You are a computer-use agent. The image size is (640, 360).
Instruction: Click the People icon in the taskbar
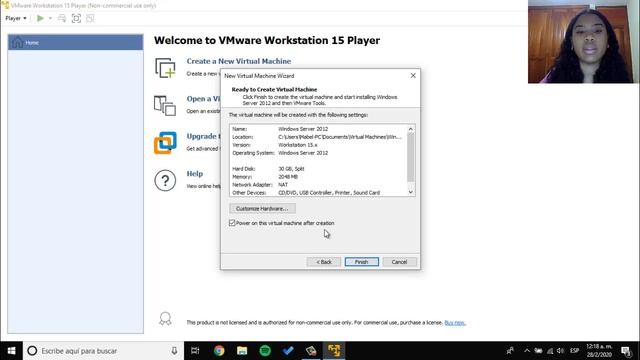pyautogui.click(x=510, y=351)
